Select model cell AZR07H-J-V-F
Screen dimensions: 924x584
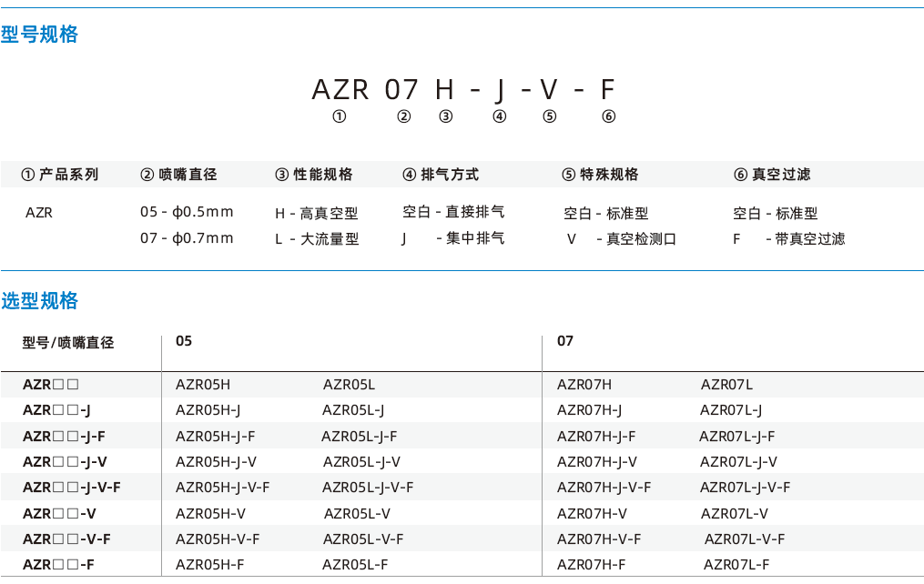click(x=604, y=488)
